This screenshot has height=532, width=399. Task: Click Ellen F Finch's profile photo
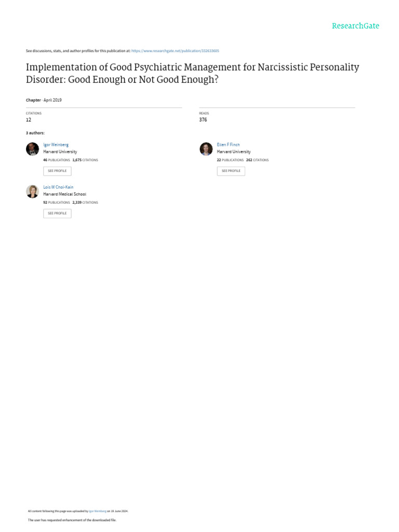tap(206, 149)
